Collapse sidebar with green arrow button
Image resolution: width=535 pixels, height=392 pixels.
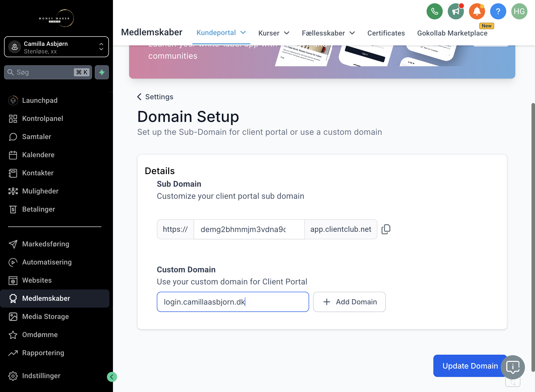point(112,377)
